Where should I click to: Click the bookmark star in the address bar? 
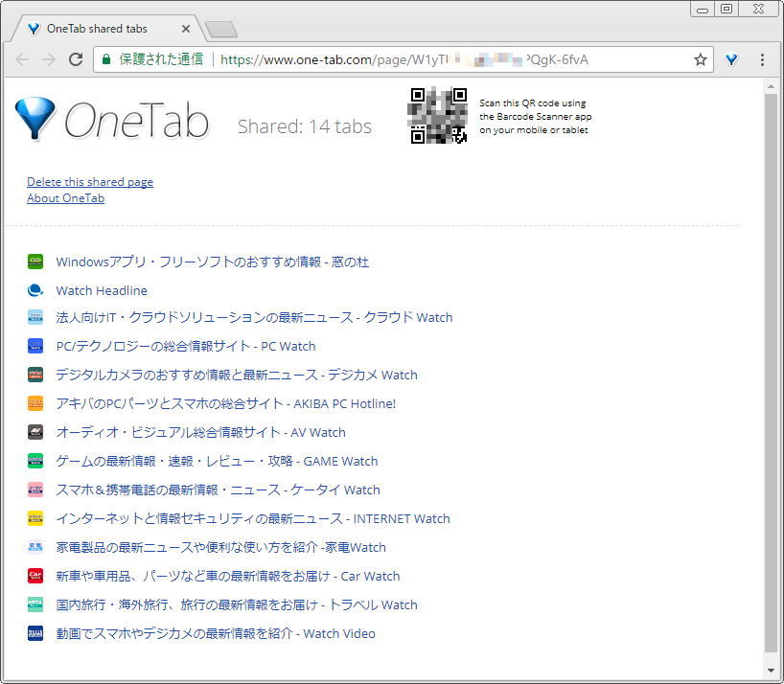[700, 59]
